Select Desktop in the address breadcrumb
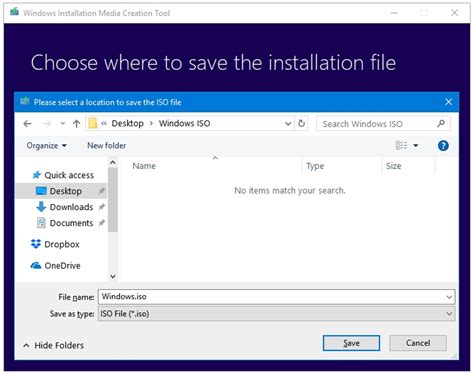The image size is (474, 375). pyautogui.click(x=127, y=124)
